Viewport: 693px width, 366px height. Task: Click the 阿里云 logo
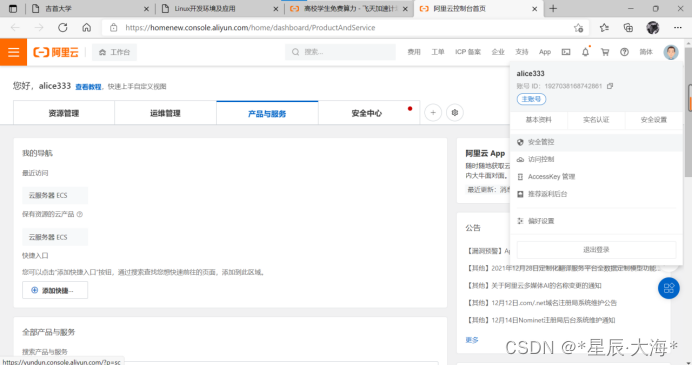56,52
